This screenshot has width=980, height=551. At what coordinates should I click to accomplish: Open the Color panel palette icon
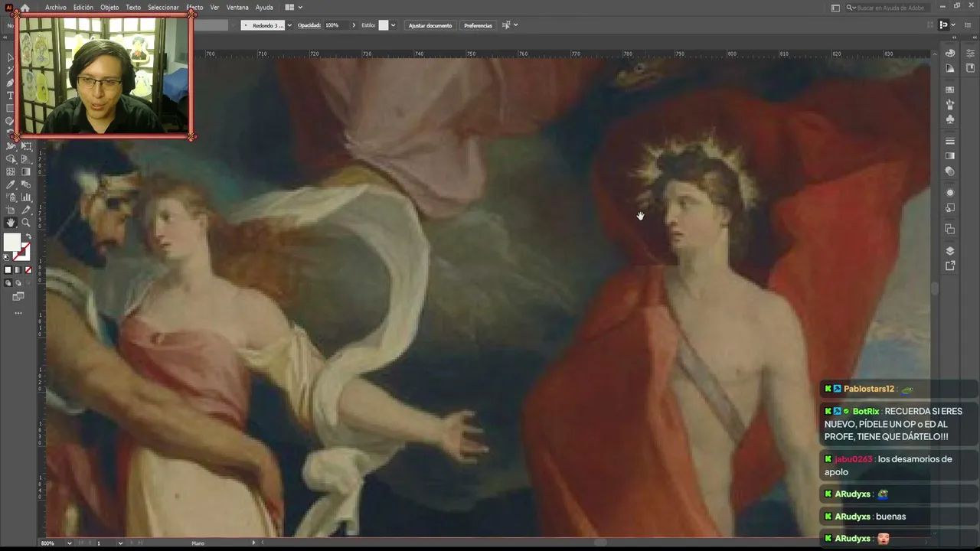tap(950, 53)
